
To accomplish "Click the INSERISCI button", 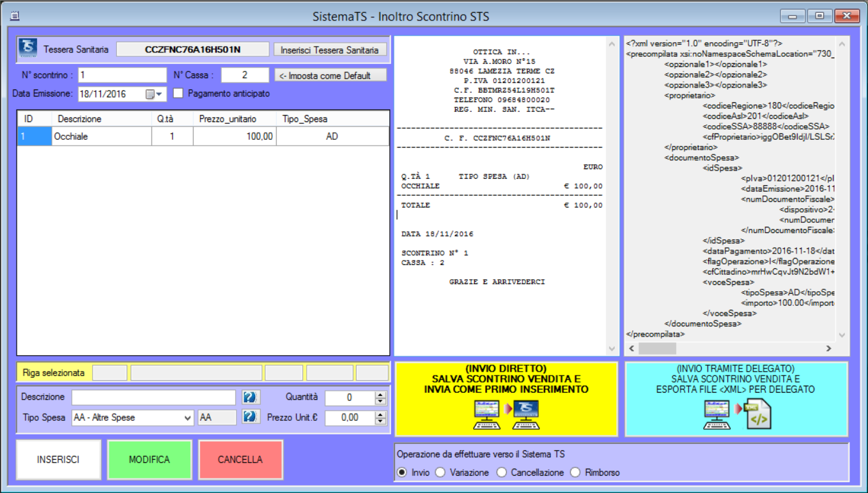I will click(x=58, y=459).
